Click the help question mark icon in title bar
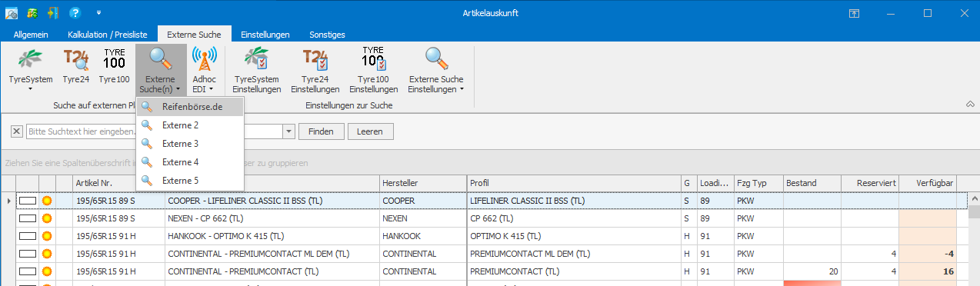980x286 pixels. (75, 13)
